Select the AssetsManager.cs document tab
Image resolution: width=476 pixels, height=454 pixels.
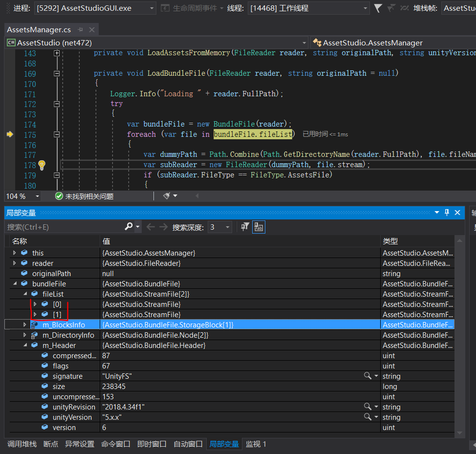coord(39,30)
